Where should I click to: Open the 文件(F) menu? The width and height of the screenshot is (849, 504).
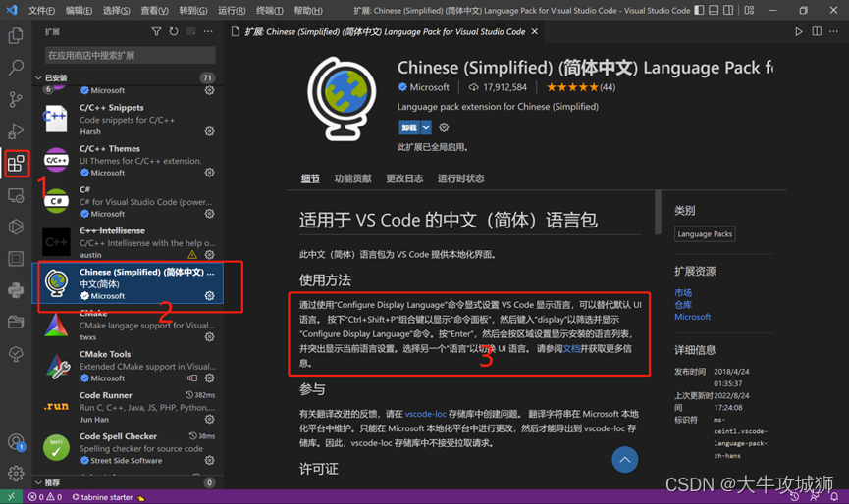pos(41,10)
